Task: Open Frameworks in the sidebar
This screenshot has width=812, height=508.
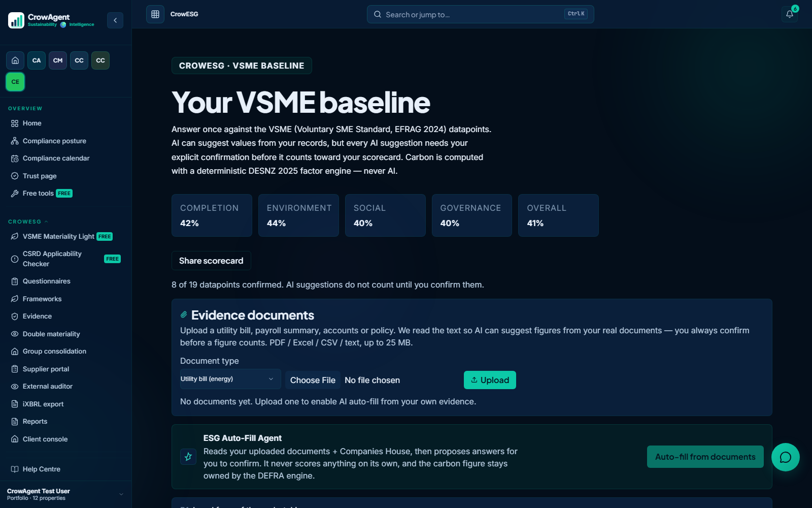Action: coord(65,299)
